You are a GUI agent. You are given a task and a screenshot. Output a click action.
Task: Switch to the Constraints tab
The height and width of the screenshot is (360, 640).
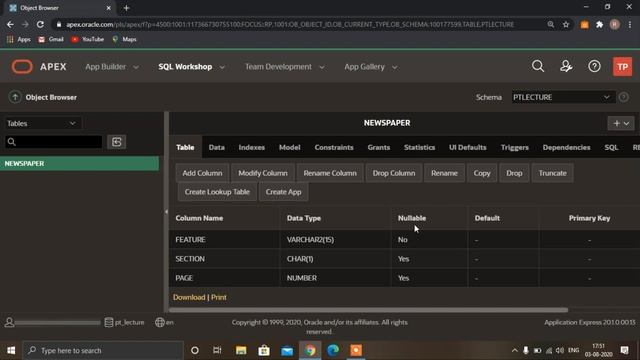click(x=334, y=147)
